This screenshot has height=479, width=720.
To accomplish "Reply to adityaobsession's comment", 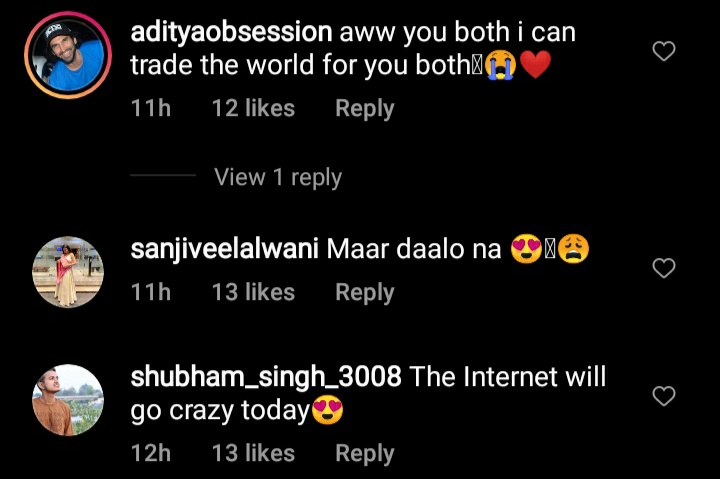I will tap(365, 109).
